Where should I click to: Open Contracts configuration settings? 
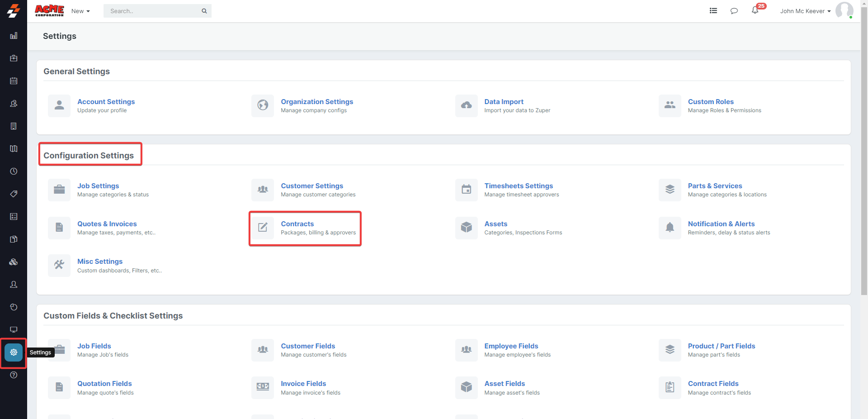click(297, 224)
